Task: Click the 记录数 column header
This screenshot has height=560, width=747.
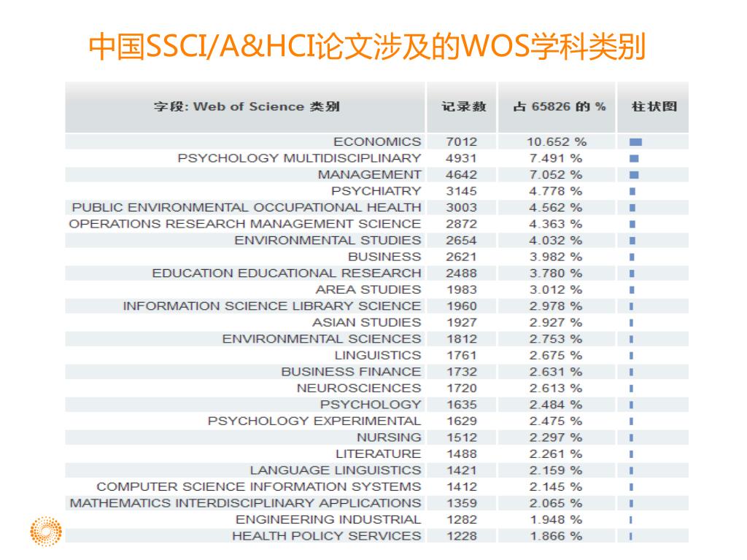Action: point(463,106)
